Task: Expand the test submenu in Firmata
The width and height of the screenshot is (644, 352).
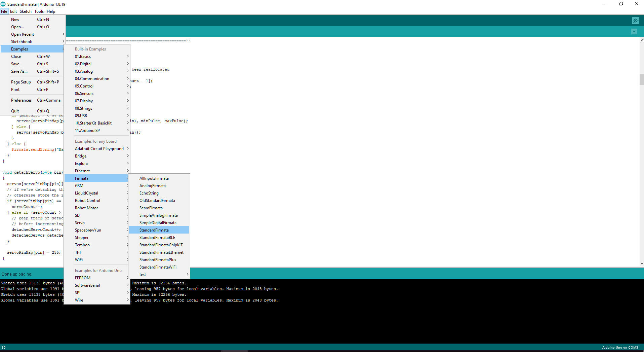Action: pos(159,275)
